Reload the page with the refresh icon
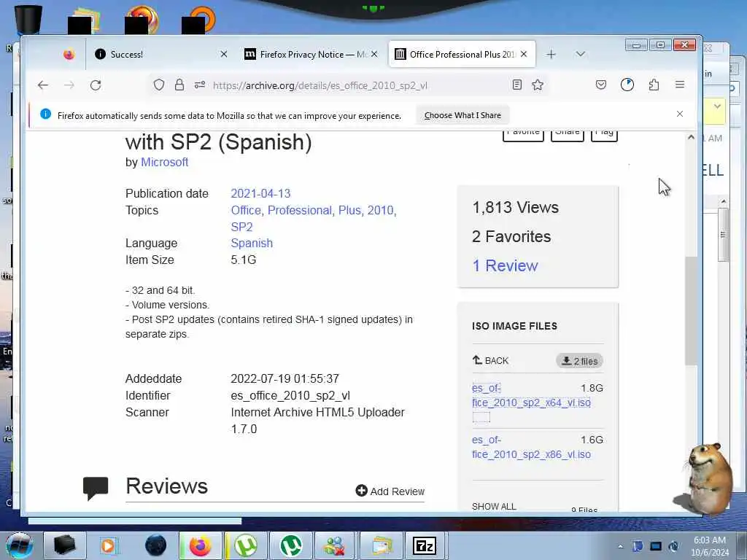The height and width of the screenshot is (560, 747). (96, 85)
